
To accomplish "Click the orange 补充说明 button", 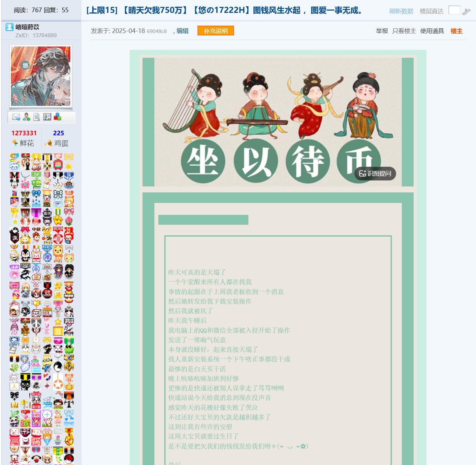I will coord(216,31).
